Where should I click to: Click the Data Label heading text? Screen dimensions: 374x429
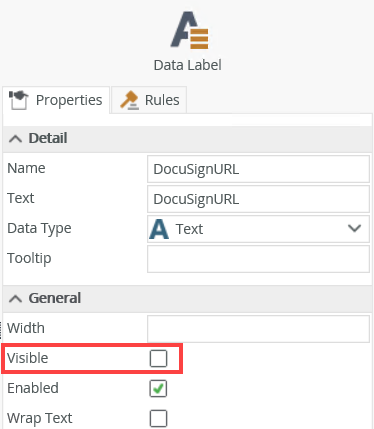tap(188, 65)
